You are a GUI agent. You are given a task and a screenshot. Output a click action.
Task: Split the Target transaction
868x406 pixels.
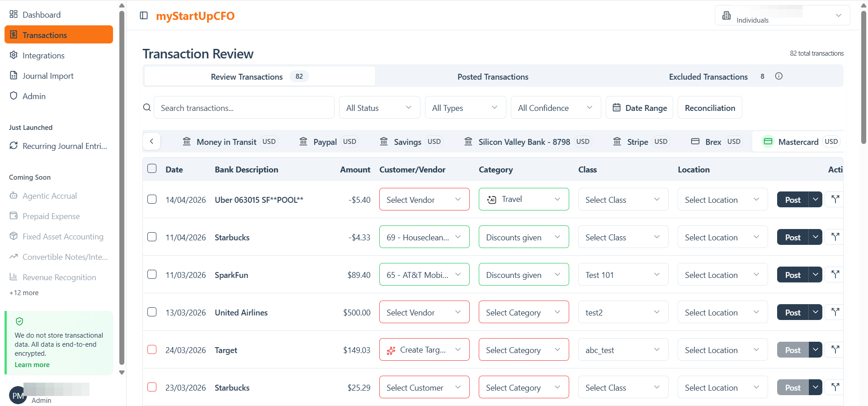point(835,349)
